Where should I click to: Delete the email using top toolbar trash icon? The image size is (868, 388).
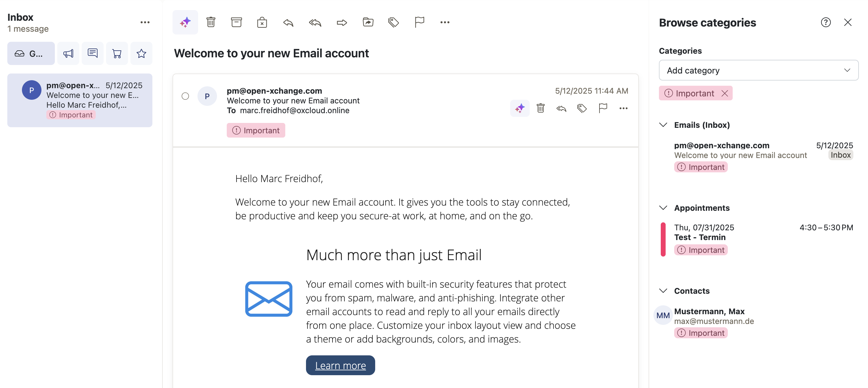click(211, 22)
